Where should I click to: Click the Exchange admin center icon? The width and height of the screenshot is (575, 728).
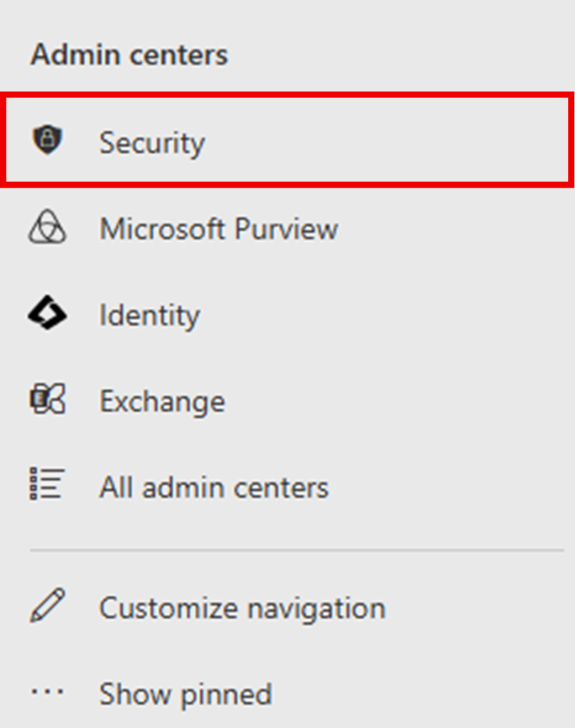pos(48,399)
